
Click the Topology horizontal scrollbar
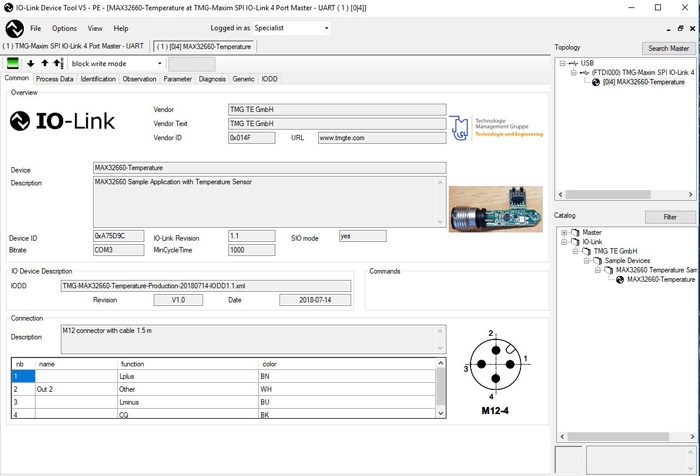[625, 195]
